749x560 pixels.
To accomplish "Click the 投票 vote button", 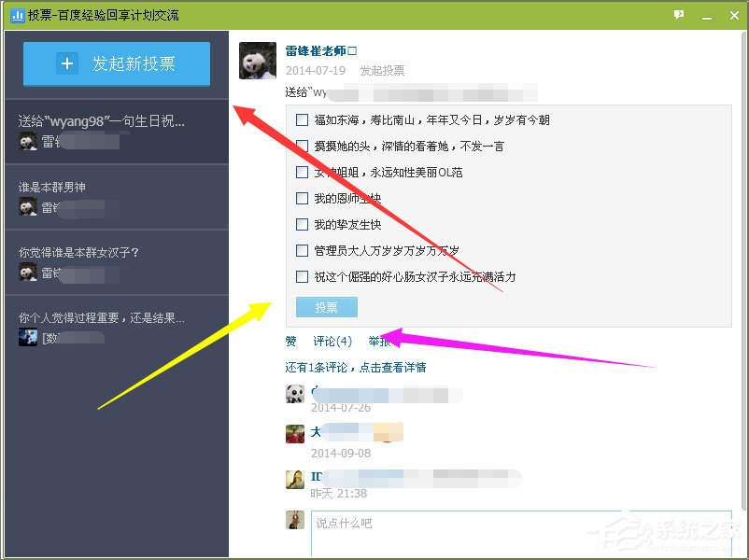I will 325,306.
